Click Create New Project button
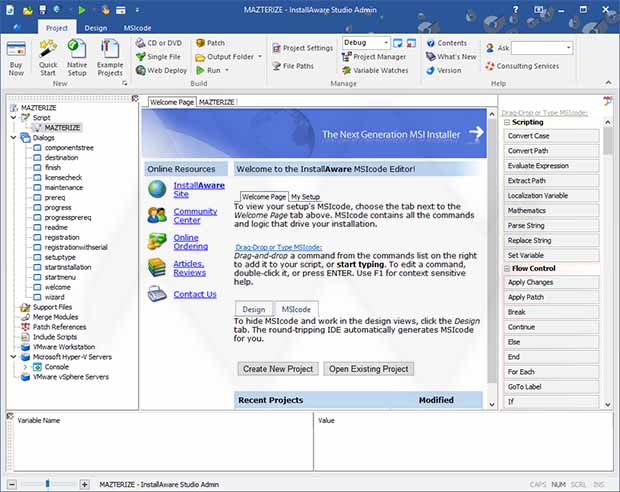620x492 pixels. [278, 369]
